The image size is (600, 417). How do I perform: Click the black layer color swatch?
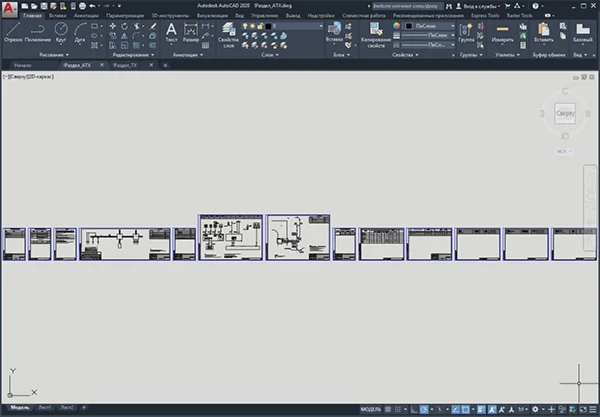coord(268,26)
